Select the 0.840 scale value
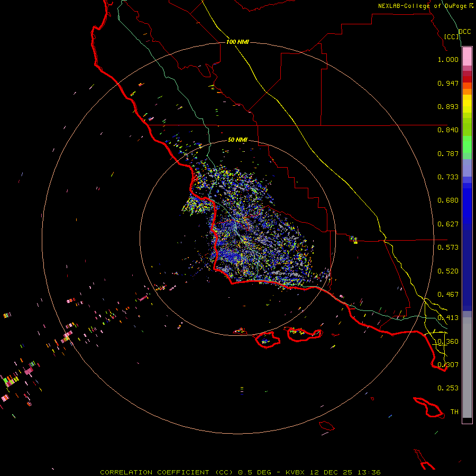This screenshot has width=476, height=476. (x=448, y=130)
